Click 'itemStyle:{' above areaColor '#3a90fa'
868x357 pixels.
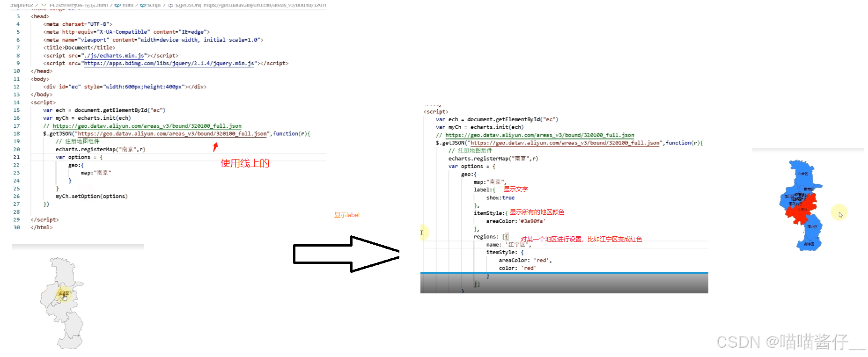click(x=491, y=213)
